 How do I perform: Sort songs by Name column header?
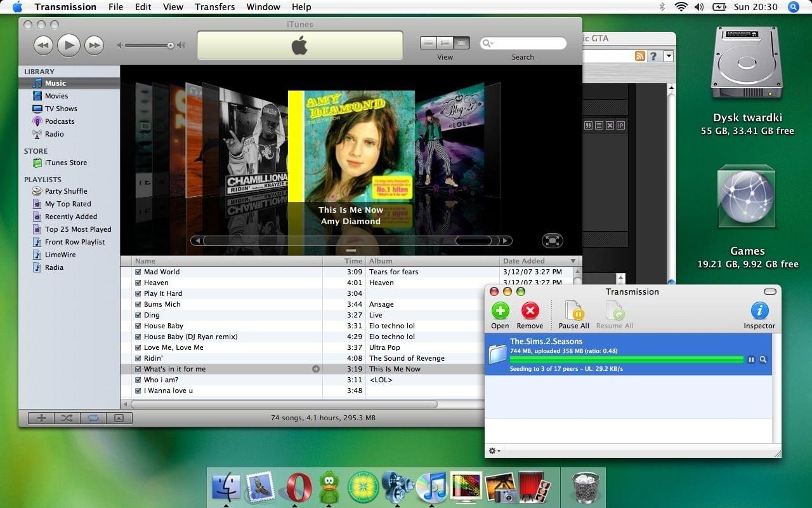click(x=227, y=261)
